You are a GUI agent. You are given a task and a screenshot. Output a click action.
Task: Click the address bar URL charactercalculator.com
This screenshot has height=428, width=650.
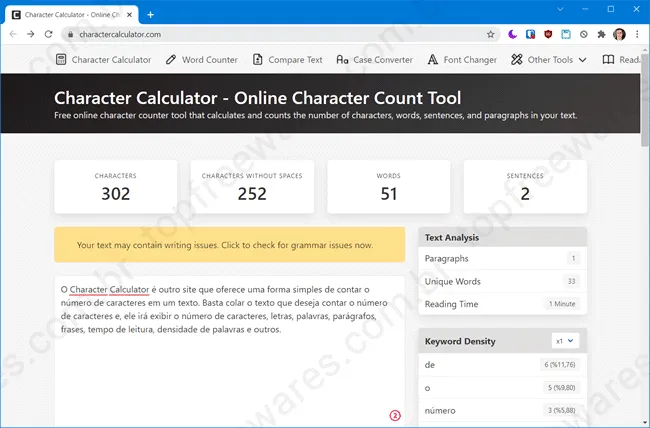point(120,34)
